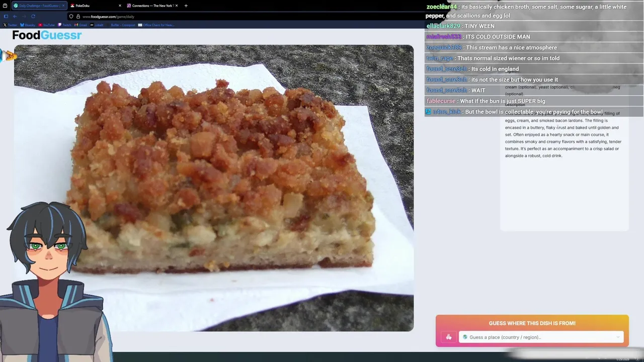Click chat badge icon beside n4no_kick
This screenshot has width=644, height=362.
428,112
